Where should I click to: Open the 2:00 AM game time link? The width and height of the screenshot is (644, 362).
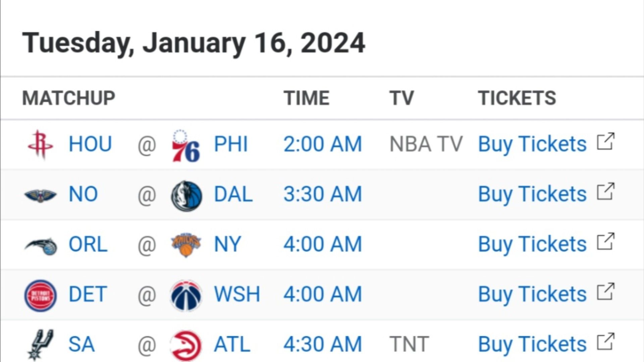point(323,144)
